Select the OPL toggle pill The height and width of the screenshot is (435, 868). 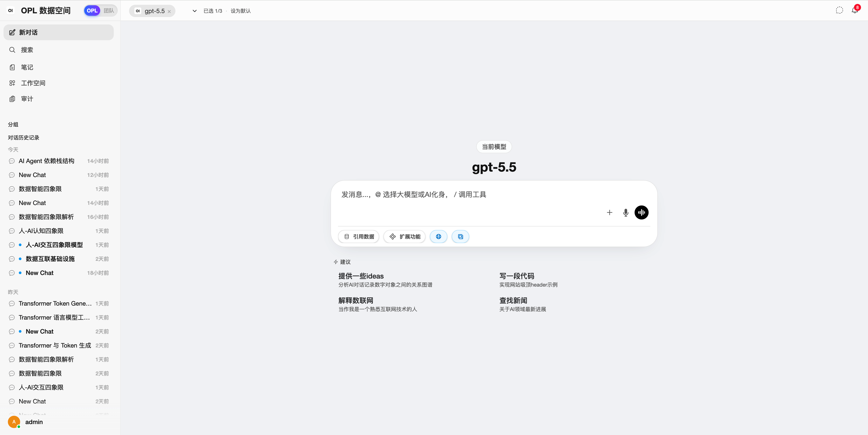click(x=92, y=10)
